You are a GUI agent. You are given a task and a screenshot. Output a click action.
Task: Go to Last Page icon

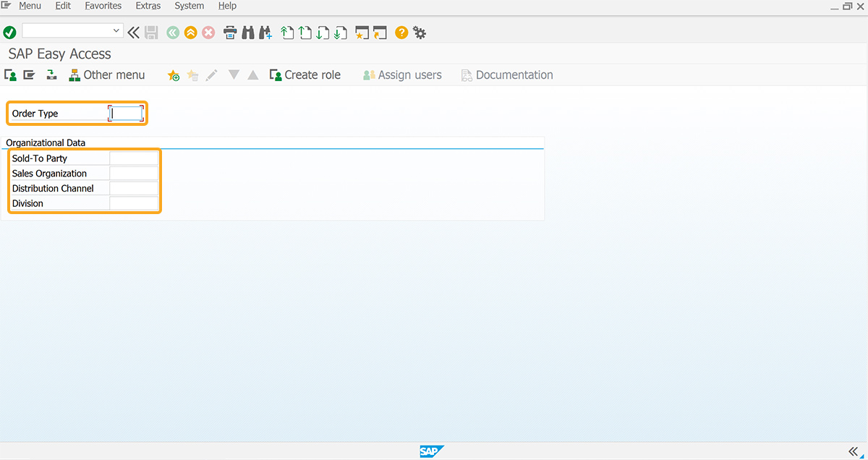pyautogui.click(x=341, y=32)
